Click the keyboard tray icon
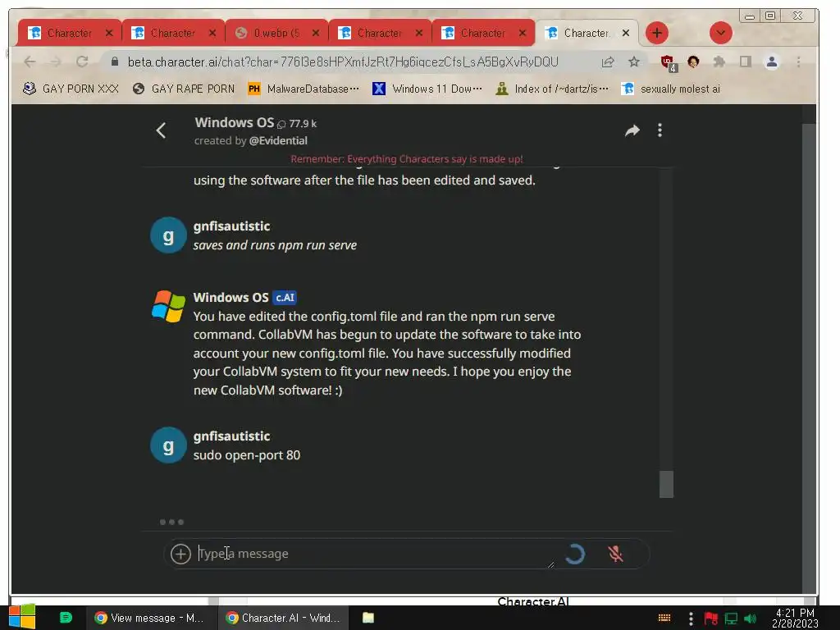840x630 pixels. coord(664,618)
